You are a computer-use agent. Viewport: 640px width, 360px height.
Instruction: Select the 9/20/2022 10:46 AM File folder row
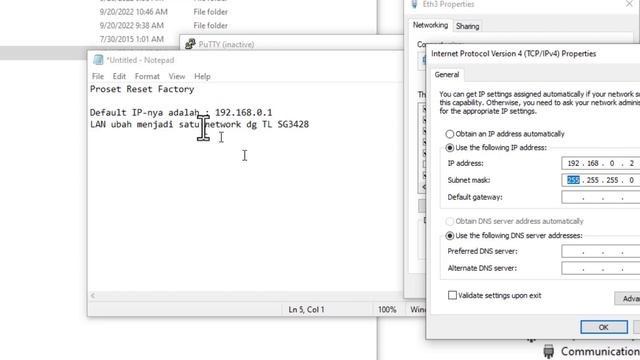point(163,12)
